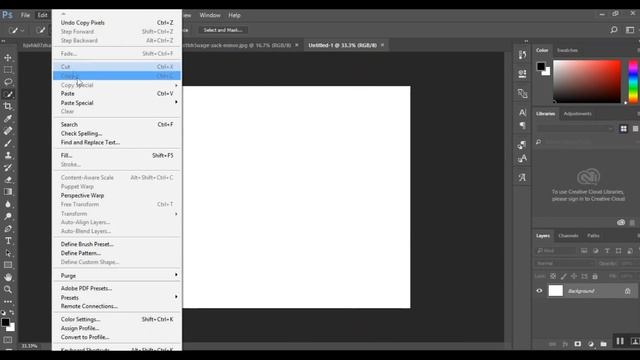Toggle lock image pixels in Layers panel
Screen dimensions: 640x360
click(x=564, y=276)
